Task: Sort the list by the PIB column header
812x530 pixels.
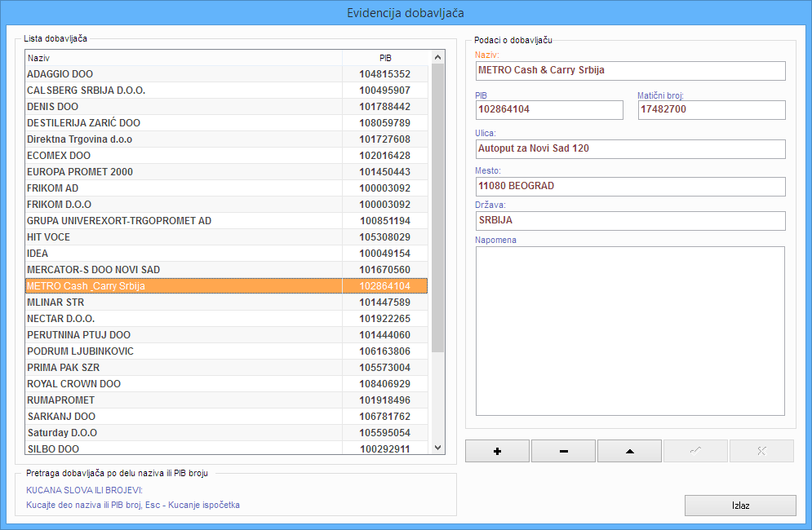Action: click(385, 58)
